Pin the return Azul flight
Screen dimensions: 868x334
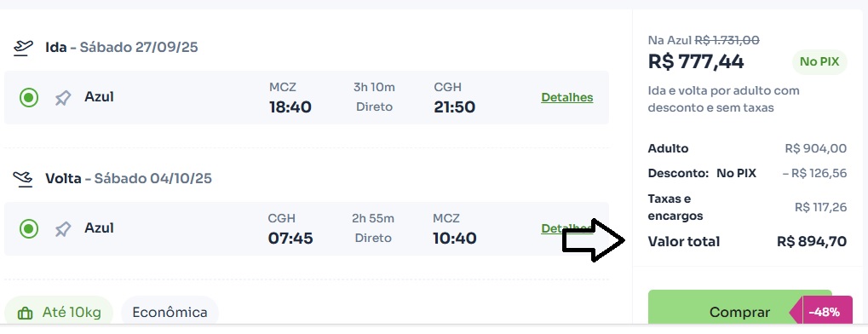coord(63,228)
